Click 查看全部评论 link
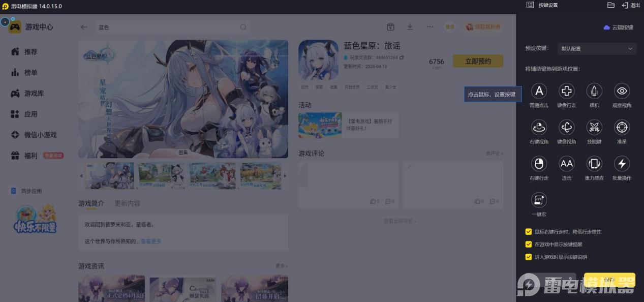 (x=400, y=221)
